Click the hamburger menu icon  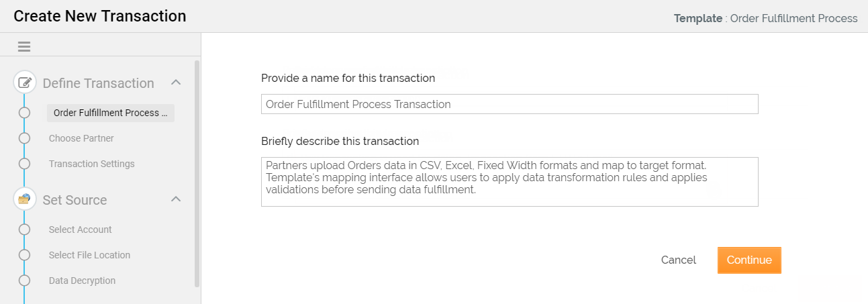24,47
